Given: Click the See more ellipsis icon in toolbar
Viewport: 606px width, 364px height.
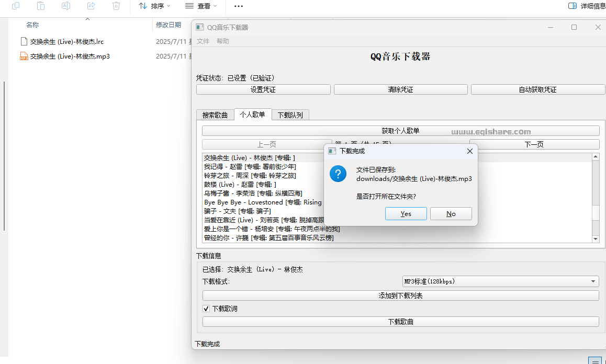Looking at the screenshot, I should 239,7.
